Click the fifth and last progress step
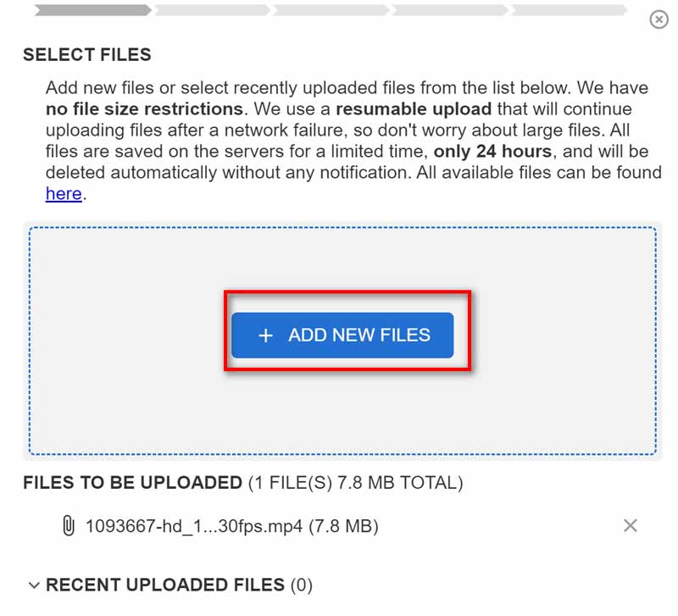The width and height of the screenshot is (678, 616). 568,11
